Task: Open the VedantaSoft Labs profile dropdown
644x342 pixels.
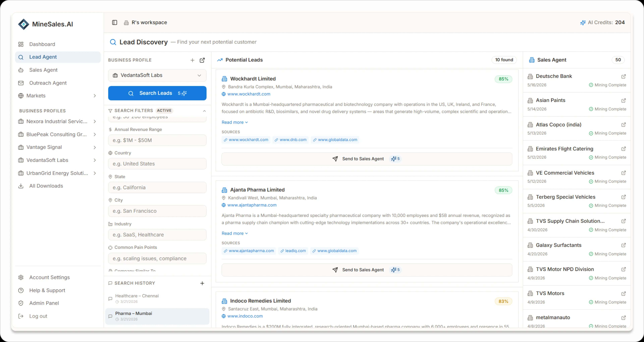Action: click(x=157, y=75)
